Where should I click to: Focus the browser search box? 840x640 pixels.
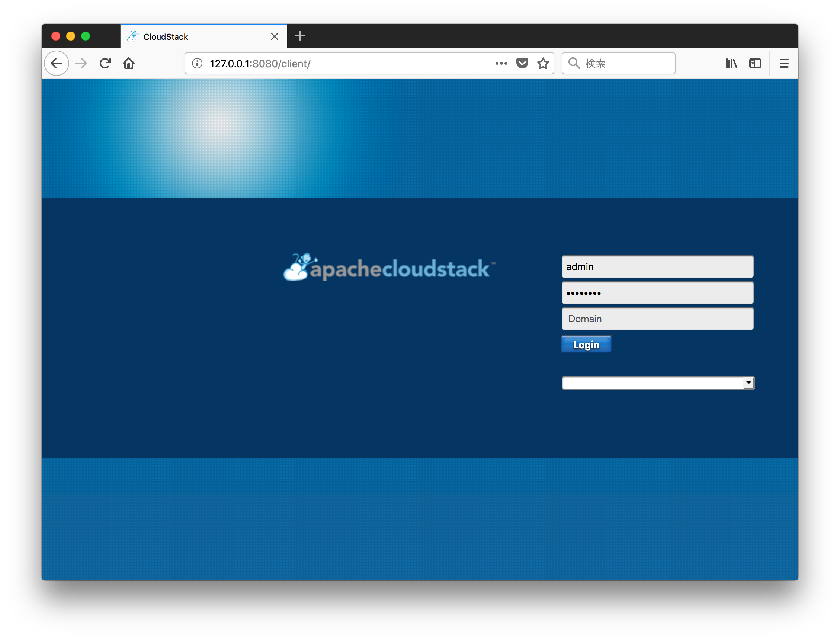coord(618,63)
